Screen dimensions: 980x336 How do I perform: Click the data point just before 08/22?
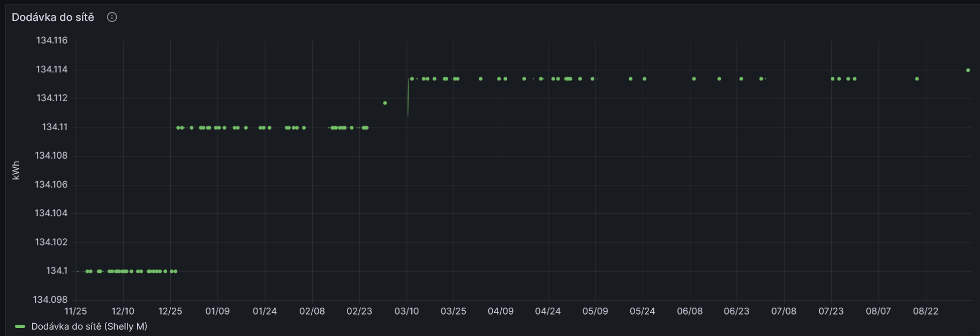[x=917, y=79]
